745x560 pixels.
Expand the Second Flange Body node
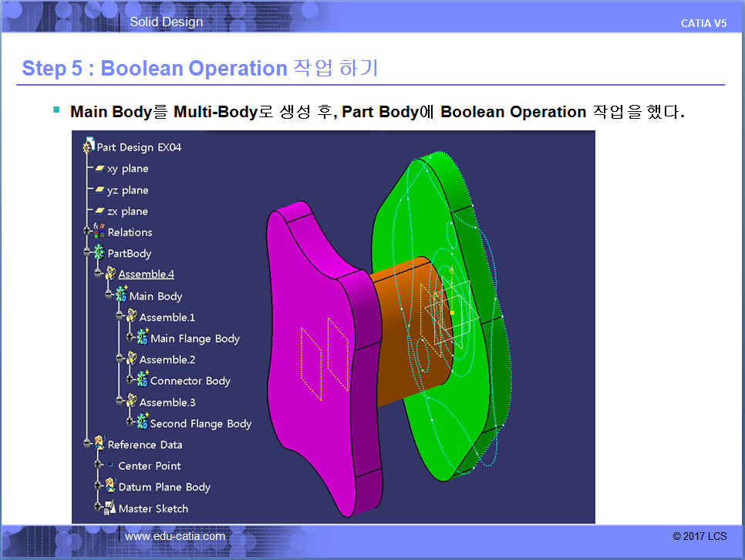130,423
